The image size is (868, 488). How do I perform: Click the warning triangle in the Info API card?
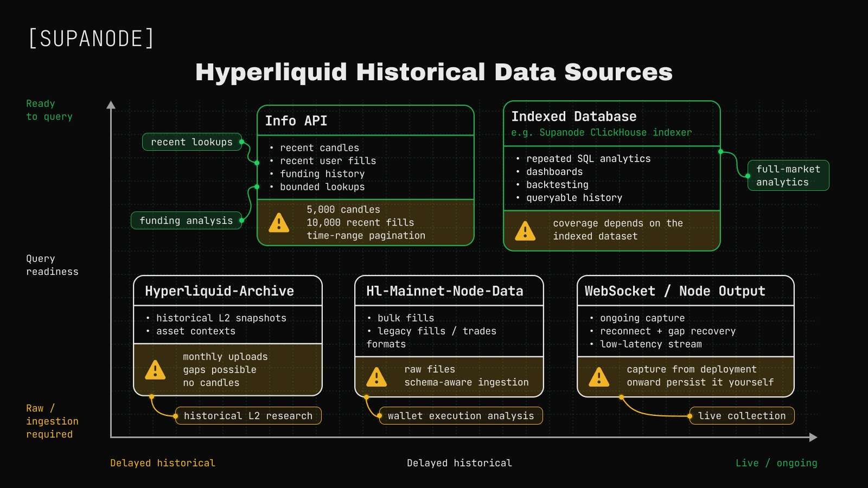279,222
